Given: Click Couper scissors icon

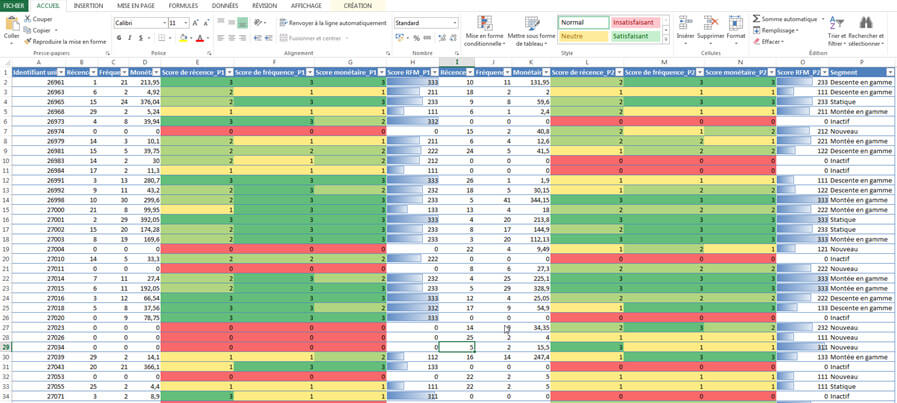Looking at the screenshot, I should pos(28,19).
